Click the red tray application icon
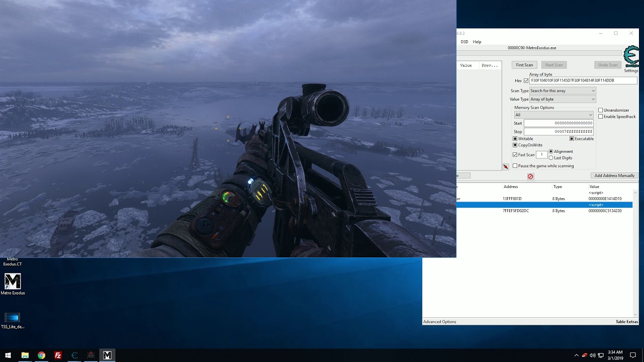Image resolution: width=644 pixels, height=362 pixels. (x=584, y=355)
